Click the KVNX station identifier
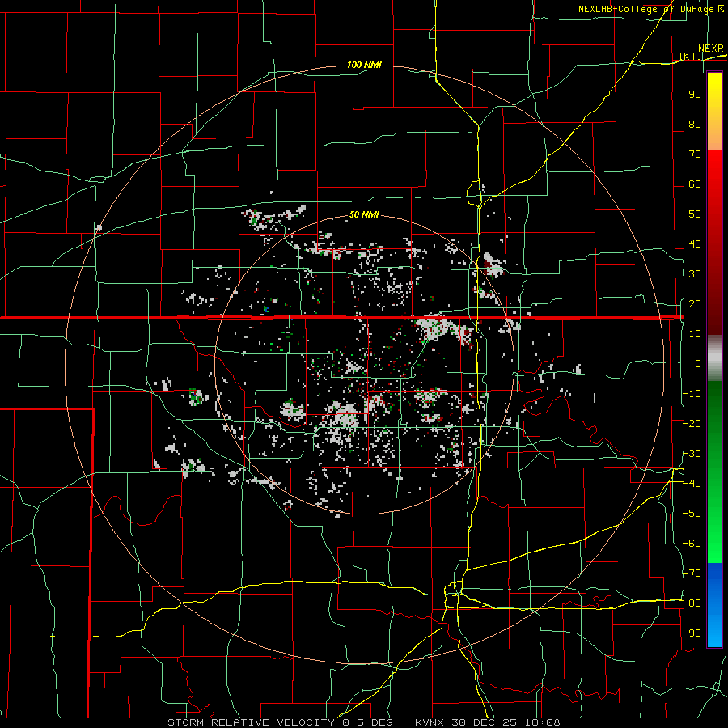 coord(430,722)
